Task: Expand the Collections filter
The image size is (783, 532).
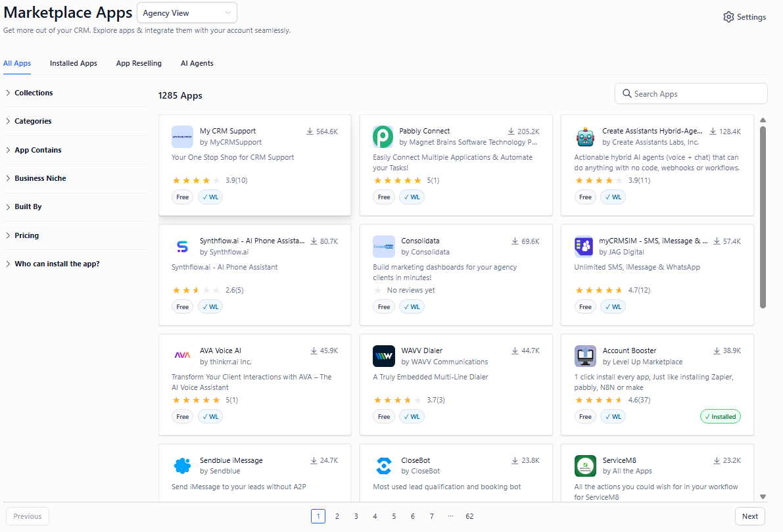Action: [x=76, y=93]
